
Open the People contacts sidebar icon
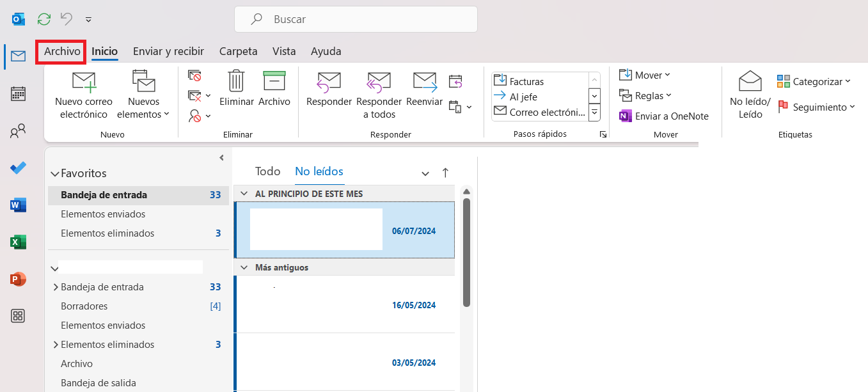18,132
